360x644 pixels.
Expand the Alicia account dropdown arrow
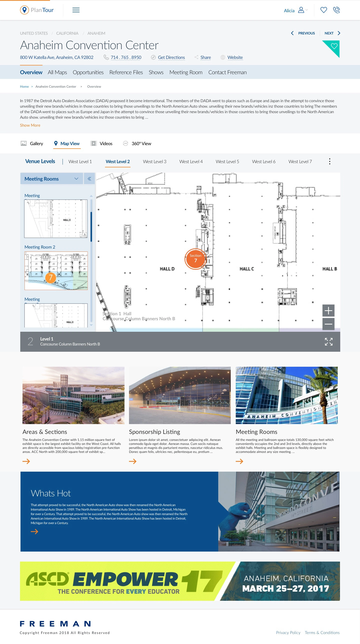point(306,10)
